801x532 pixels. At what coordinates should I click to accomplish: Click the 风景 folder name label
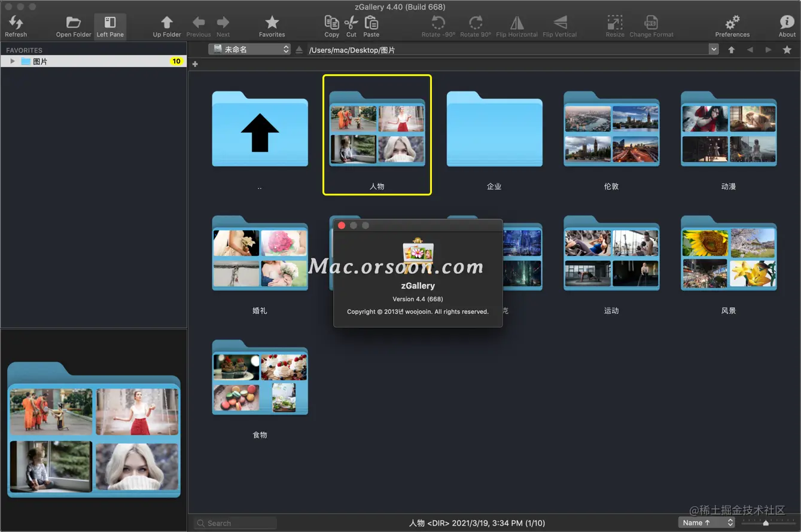729,311
